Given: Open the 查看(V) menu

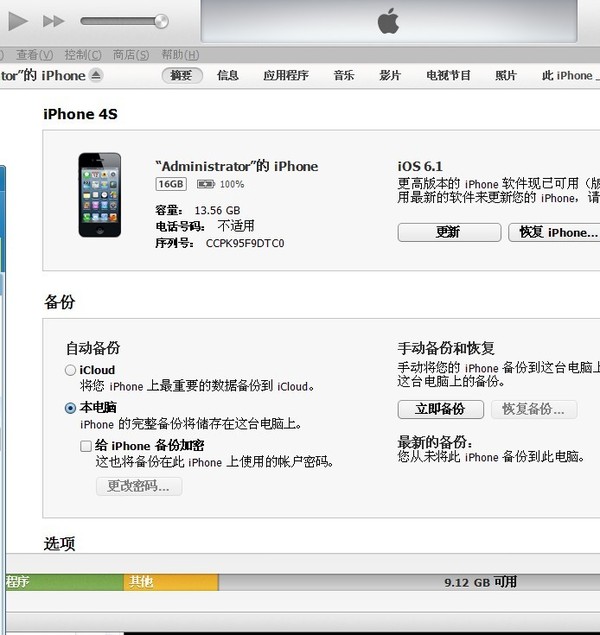Looking at the screenshot, I should (x=34, y=54).
